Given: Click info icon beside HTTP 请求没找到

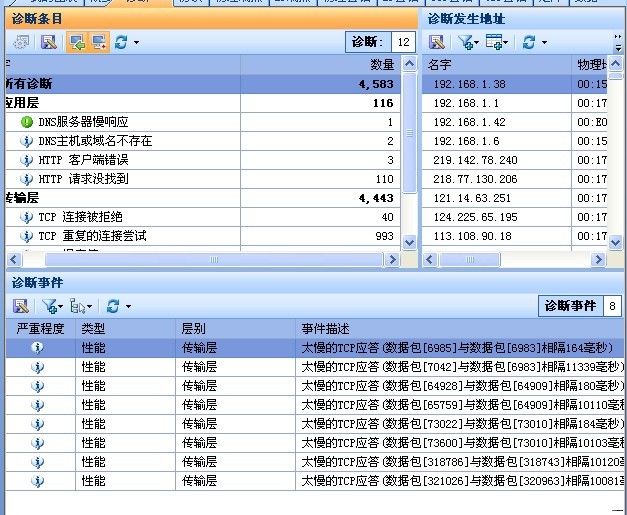Looking at the screenshot, I should coord(26,179).
